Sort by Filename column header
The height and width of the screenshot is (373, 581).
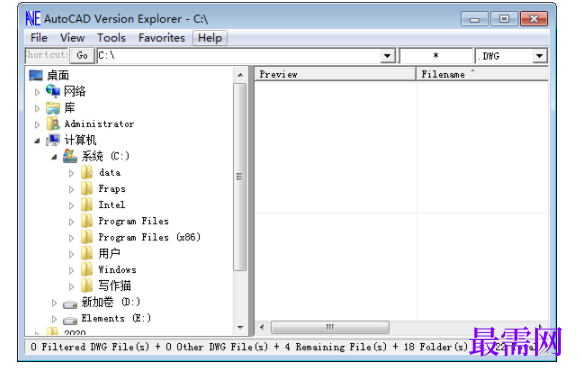[x=482, y=74]
